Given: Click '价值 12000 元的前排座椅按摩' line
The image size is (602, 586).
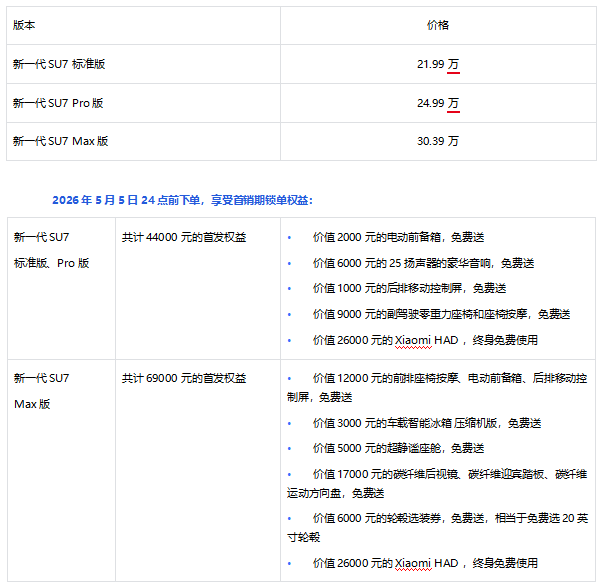Looking at the screenshot, I should tap(437, 387).
